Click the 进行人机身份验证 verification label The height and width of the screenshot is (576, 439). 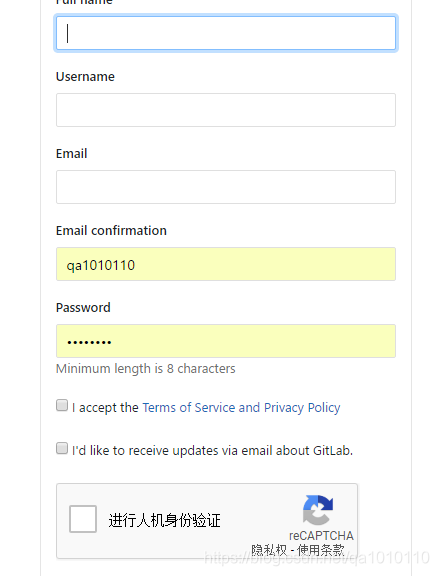tap(165, 520)
